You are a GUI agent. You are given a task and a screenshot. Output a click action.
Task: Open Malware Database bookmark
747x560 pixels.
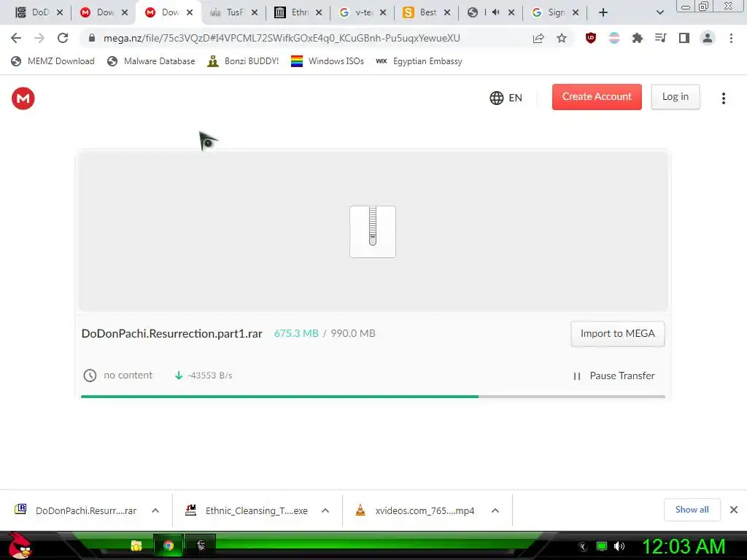[151, 61]
